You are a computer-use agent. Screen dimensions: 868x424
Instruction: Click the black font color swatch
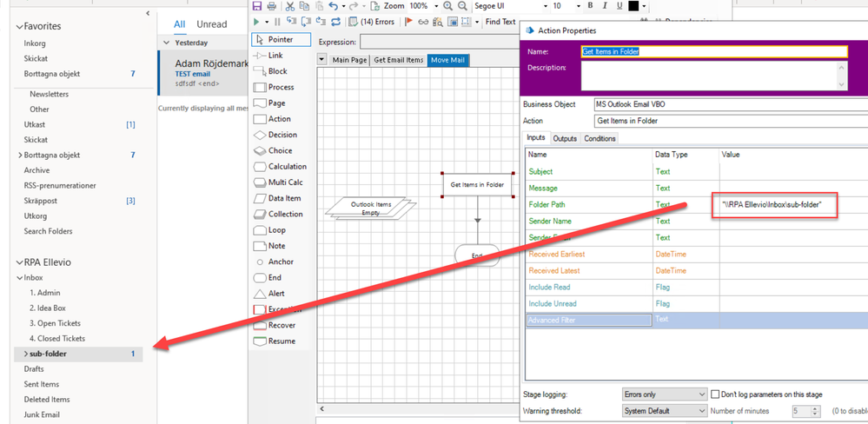[x=633, y=6]
